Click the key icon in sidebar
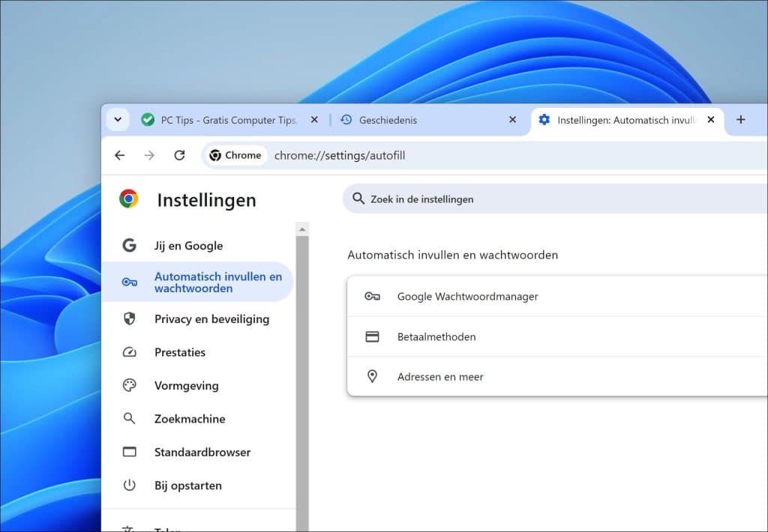Viewport: 768px width, 532px height. click(129, 282)
